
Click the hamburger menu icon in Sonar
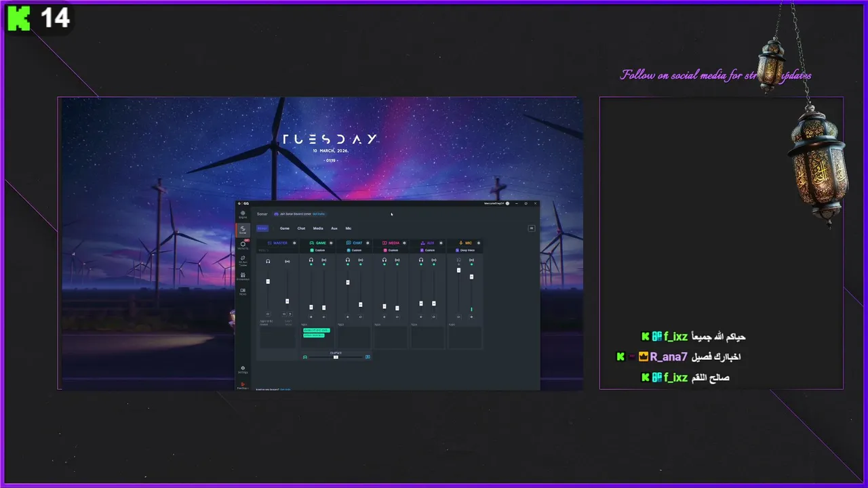(x=532, y=228)
